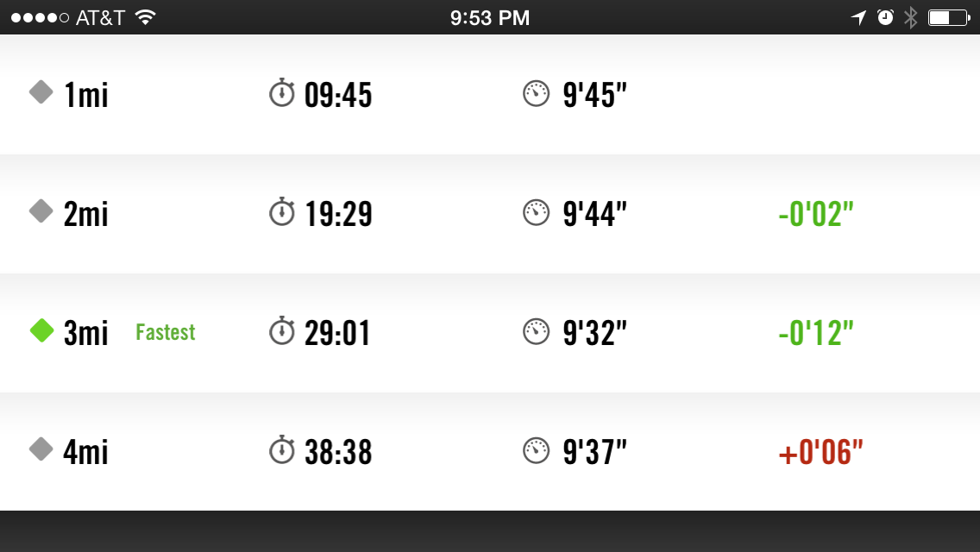The height and width of the screenshot is (552, 980).
Task: Select the 2mi split label
Action: (86, 214)
